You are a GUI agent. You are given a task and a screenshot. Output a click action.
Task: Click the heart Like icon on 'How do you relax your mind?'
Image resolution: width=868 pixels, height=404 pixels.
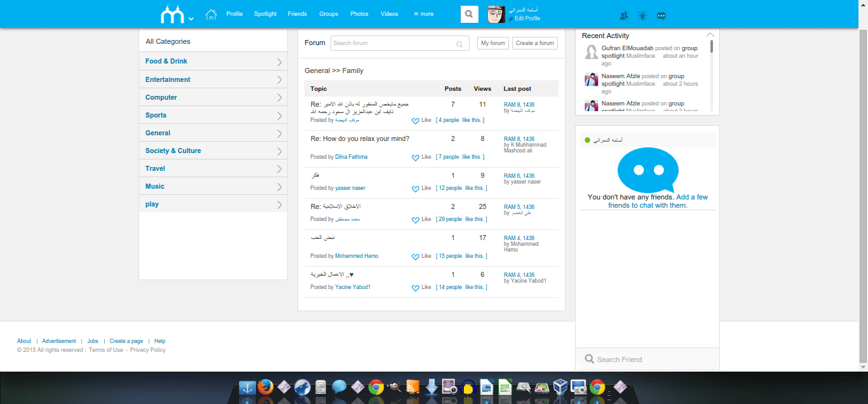click(x=416, y=158)
